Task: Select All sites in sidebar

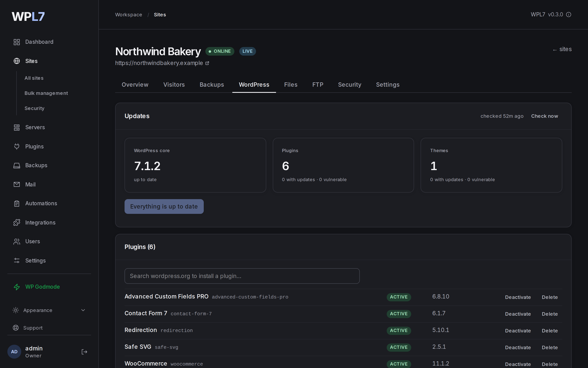Action: coord(34,78)
